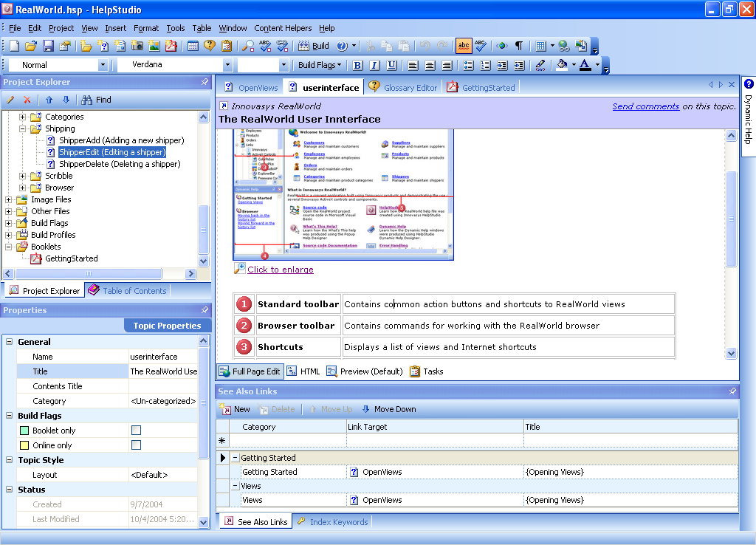Run spelling check with ABC checkmark icon

[481, 46]
